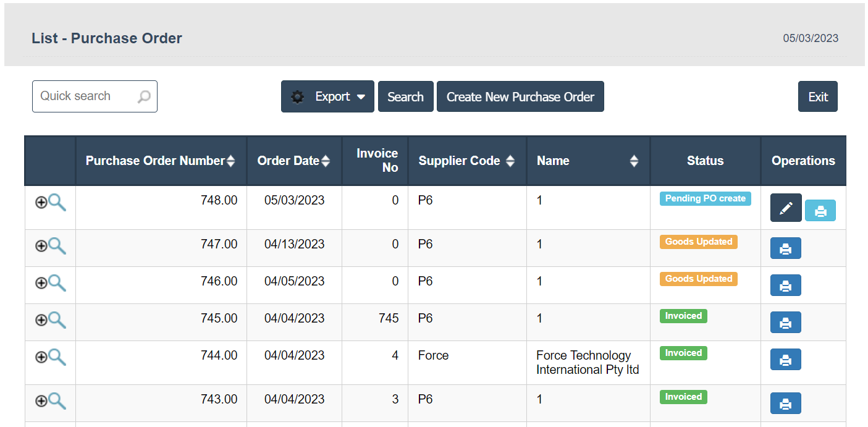Click the Pending PO create status badge

(705, 199)
